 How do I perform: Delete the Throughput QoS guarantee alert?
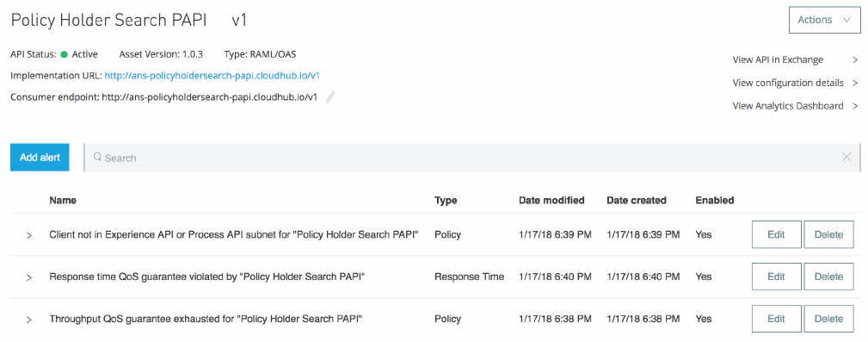tap(828, 319)
